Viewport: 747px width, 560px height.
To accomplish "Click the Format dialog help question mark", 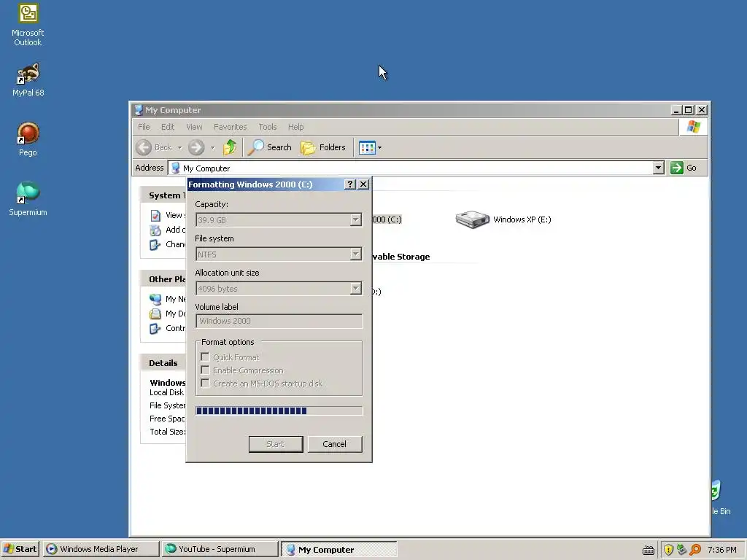I will coord(350,184).
